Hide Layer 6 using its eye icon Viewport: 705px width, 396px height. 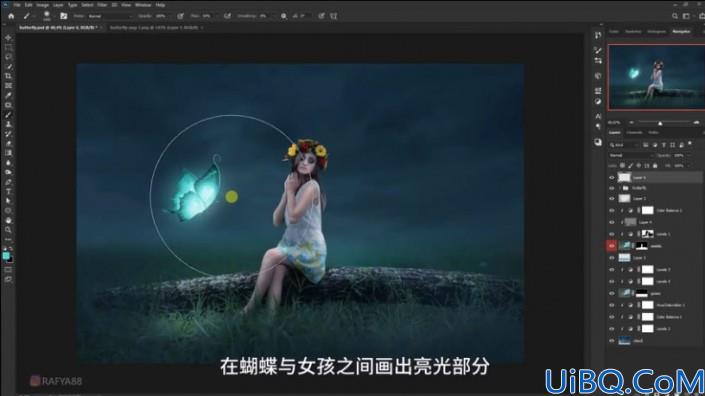[x=611, y=178]
